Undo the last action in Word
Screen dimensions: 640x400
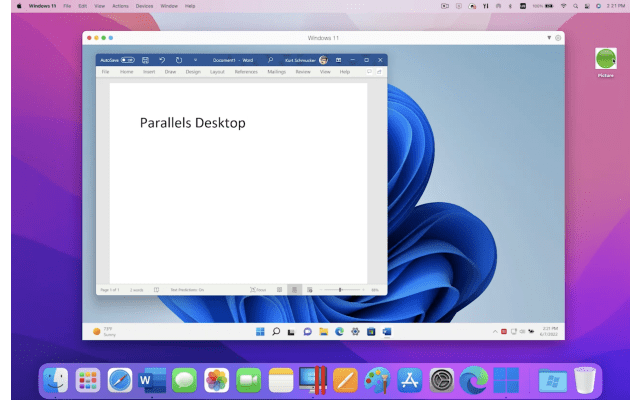coord(162,60)
